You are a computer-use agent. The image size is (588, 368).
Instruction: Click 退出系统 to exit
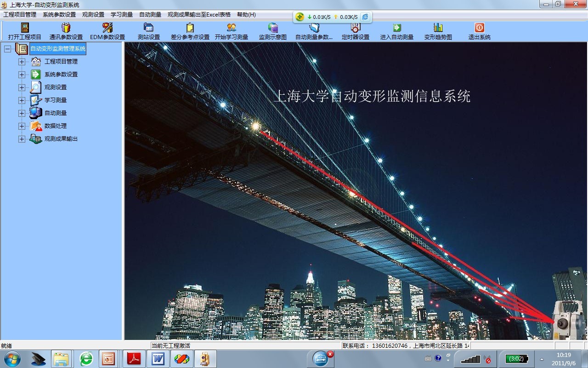(x=479, y=28)
